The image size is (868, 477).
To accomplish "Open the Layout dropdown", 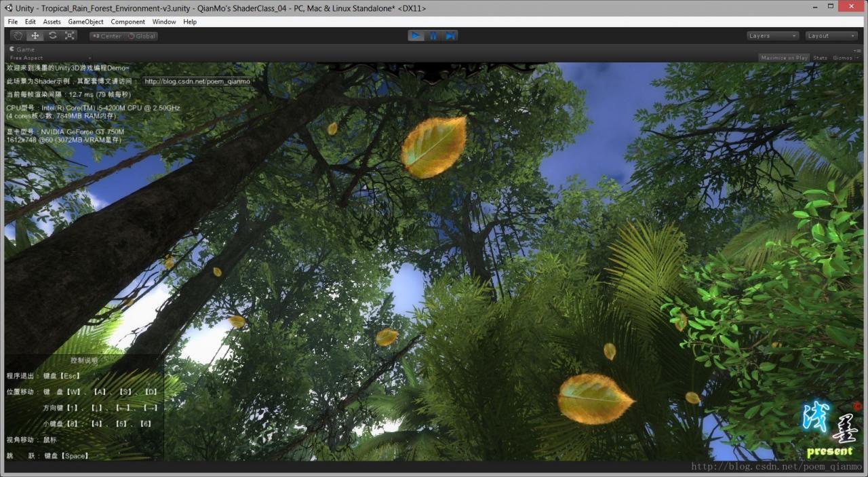I will pyautogui.click(x=831, y=36).
